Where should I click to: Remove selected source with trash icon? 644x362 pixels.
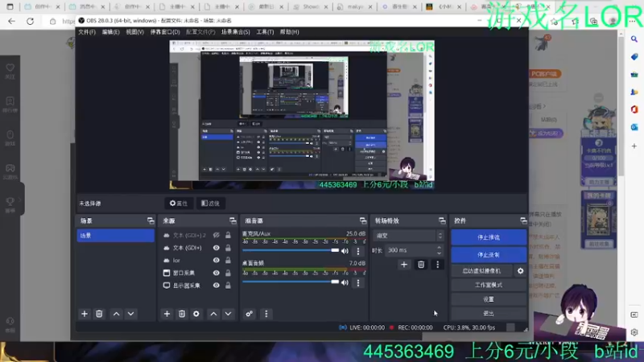pos(182,314)
